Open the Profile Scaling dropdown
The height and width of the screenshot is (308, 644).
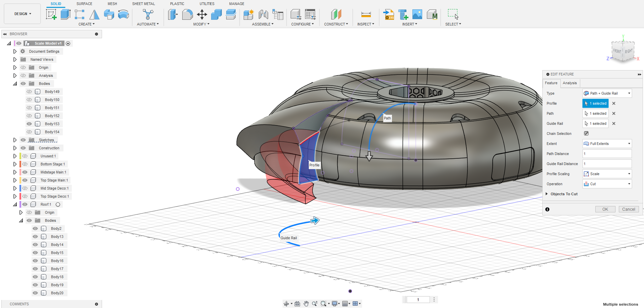607,174
